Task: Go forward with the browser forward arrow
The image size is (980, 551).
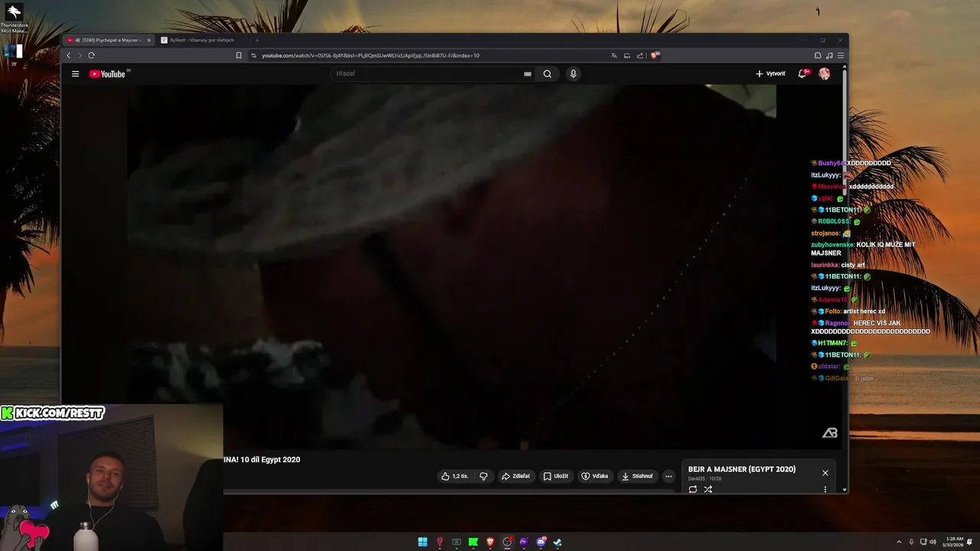Action: [79, 55]
